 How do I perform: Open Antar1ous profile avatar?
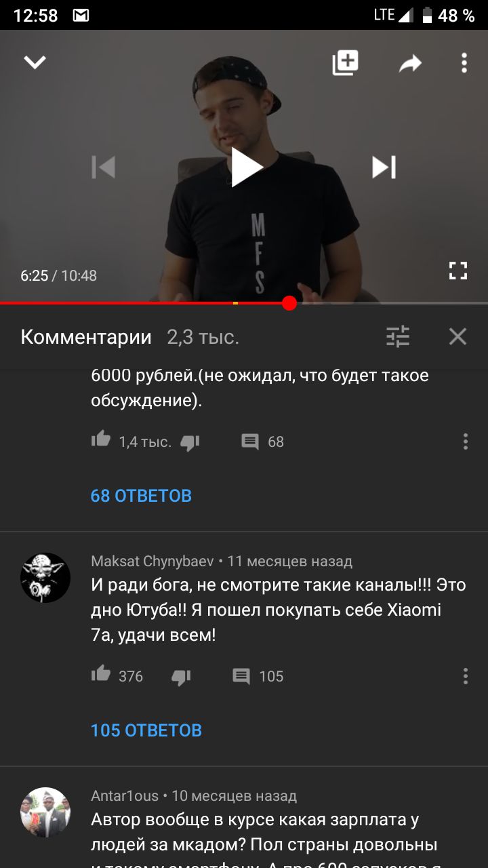click(45, 812)
